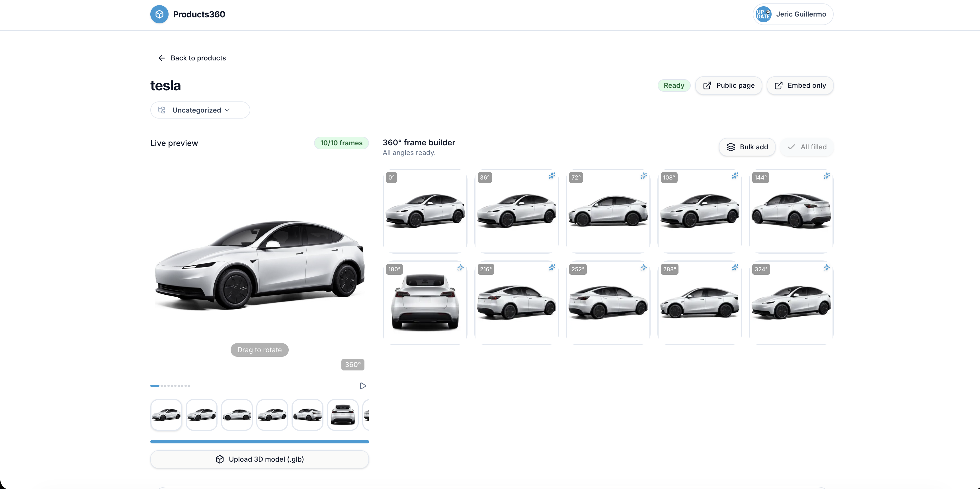Select the 324° frame tile
The height and width of the screenshot is (489, 980).
791,303
